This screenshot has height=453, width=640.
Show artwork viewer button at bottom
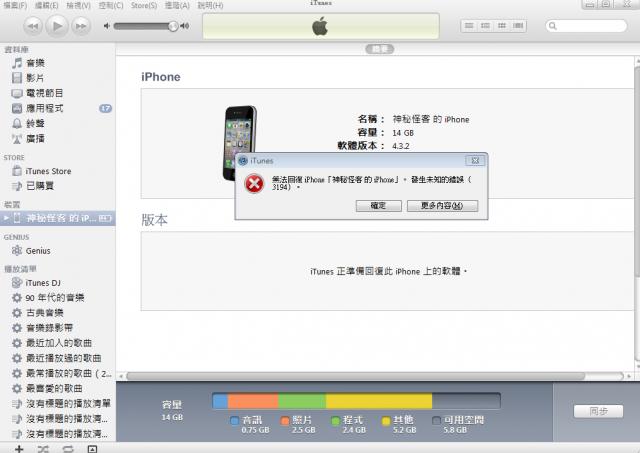pos(92,449)
